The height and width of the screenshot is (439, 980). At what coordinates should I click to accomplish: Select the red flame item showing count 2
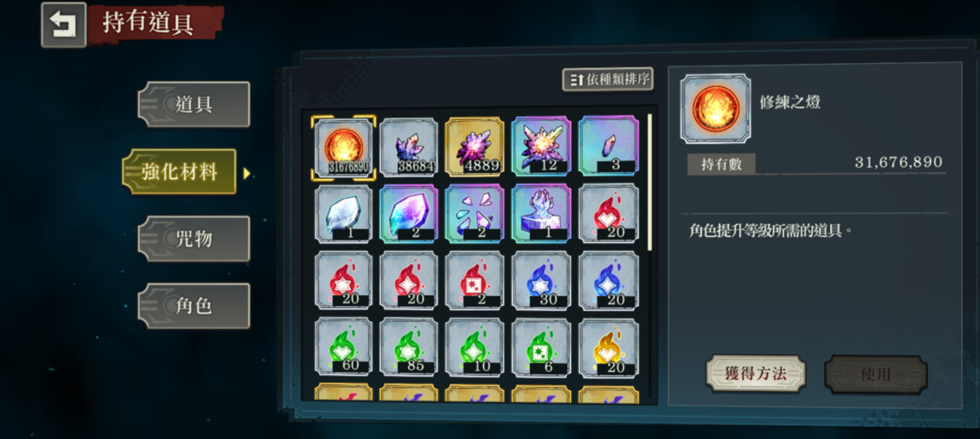(475, 280)
